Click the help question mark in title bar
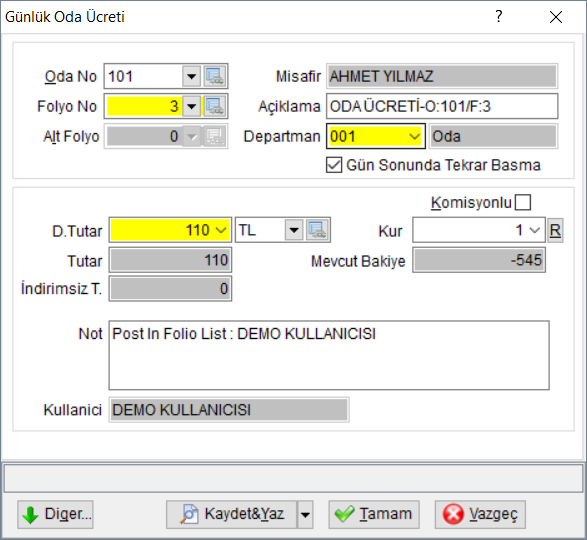 coord(498,17)
